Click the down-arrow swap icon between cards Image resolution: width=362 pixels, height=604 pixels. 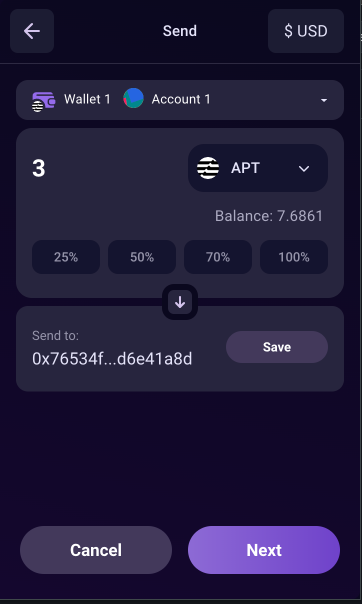tap(180, 302)
